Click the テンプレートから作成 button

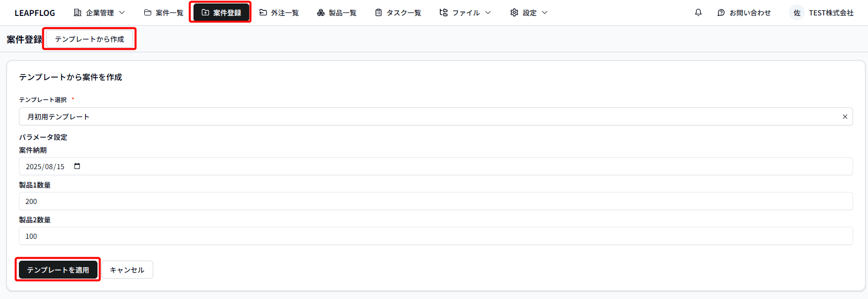(x=90, y=39)
